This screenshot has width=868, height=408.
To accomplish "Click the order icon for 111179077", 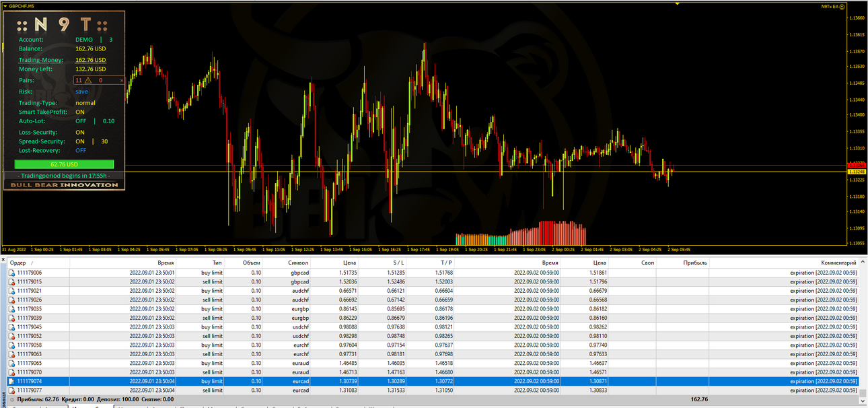I will pyautogui.click(x=11, y=390).
